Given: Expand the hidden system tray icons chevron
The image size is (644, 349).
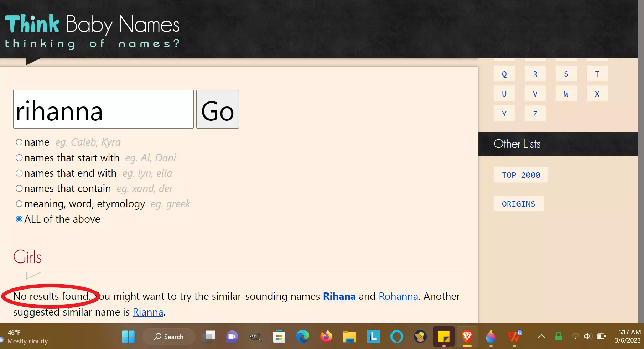Looking at the screenshot, I should tap(541, 336).
